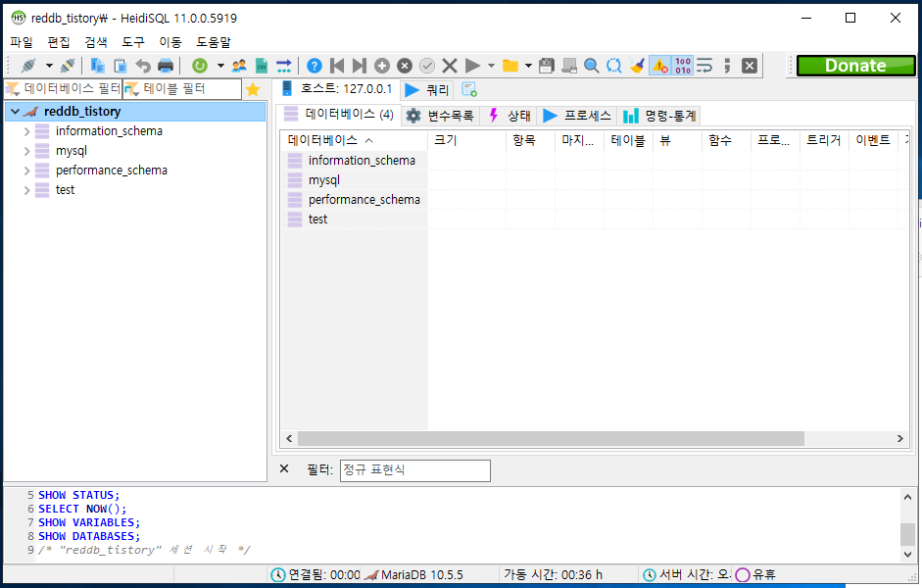Click the session manager connect icon
The height and width of the screenshot is (588, 922).
point(28,66)
